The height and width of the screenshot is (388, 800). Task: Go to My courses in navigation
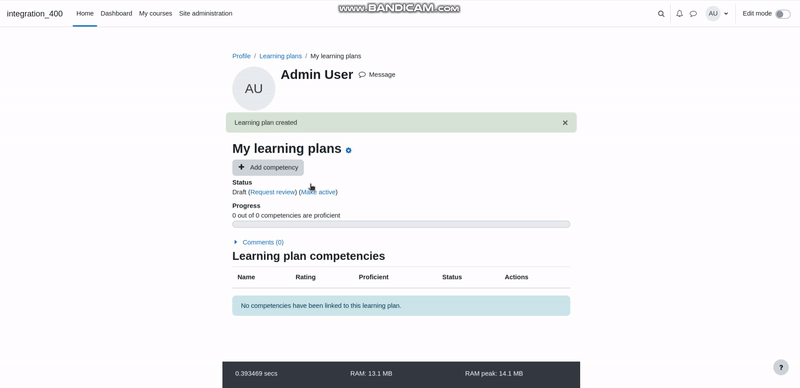[155, 14]
